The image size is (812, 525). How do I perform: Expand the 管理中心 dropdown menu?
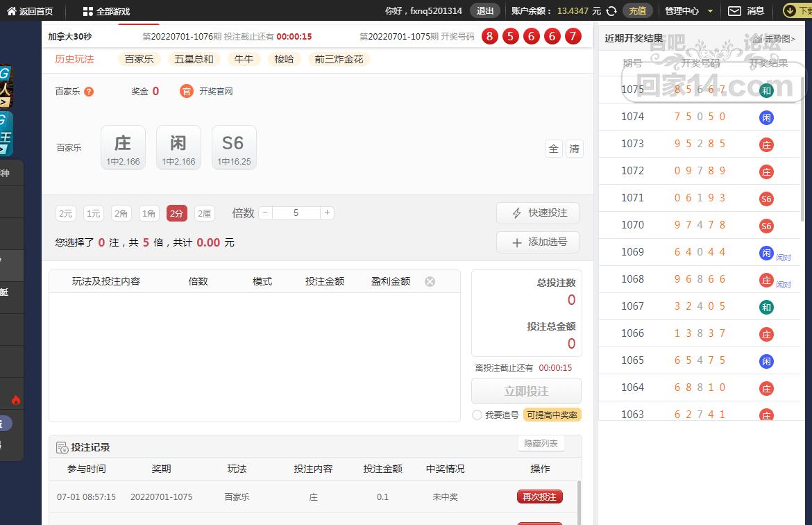pyautogui.click(x=710, y=11)
